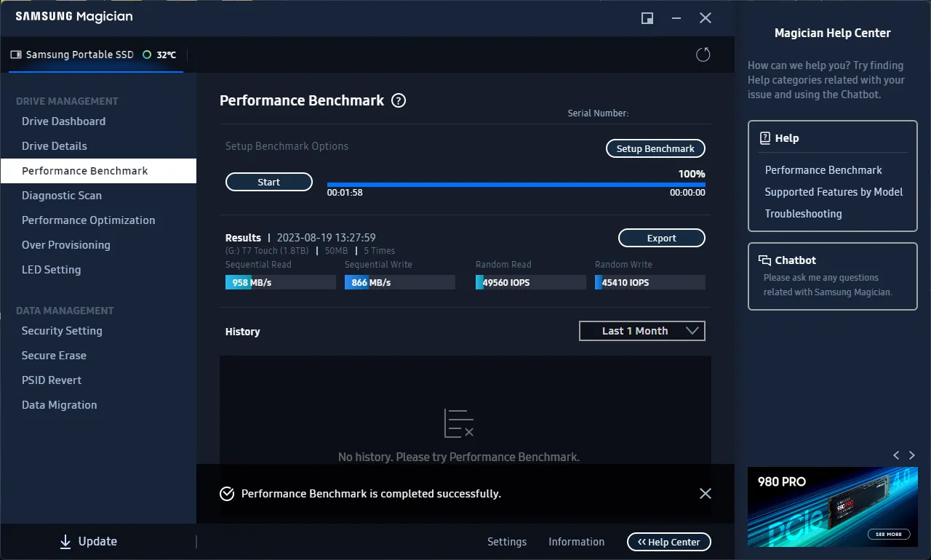Viewport: 931px width, 560px height.
Task: Click the Sequential Write 866 MB/s bar
Action: 400,282
